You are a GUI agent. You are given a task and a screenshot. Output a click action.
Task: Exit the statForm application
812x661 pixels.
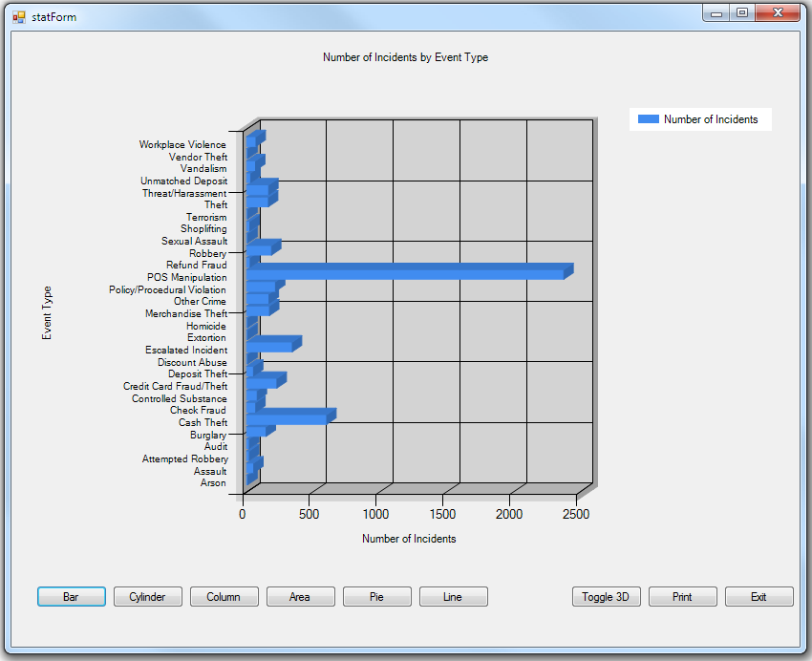[x=759, y=596]
